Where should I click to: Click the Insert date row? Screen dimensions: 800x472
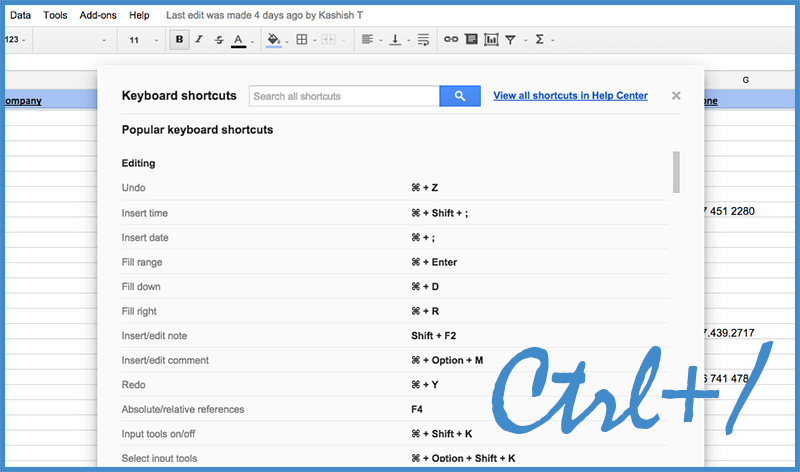[x=395, y=237]
